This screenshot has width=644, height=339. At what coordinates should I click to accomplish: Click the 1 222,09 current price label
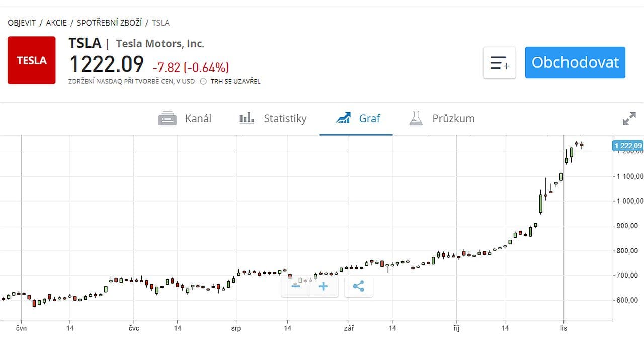coord(628,146)
